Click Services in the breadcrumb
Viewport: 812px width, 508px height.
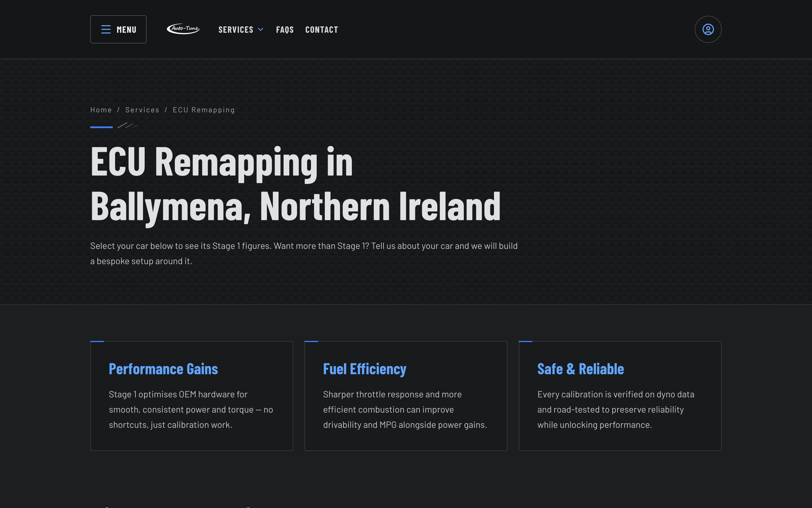coord(142,110)
